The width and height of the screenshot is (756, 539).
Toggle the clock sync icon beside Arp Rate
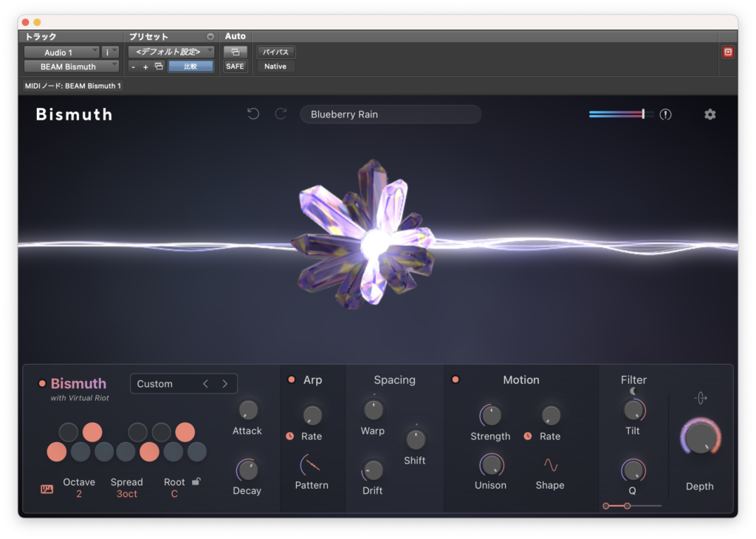(289, 436)
